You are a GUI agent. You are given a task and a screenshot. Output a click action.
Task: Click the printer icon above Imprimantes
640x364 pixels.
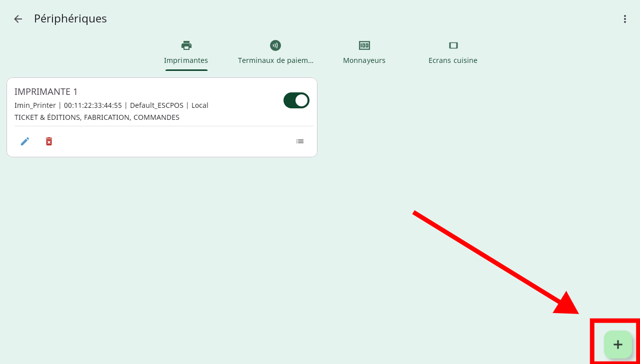[x=186, y=45]
